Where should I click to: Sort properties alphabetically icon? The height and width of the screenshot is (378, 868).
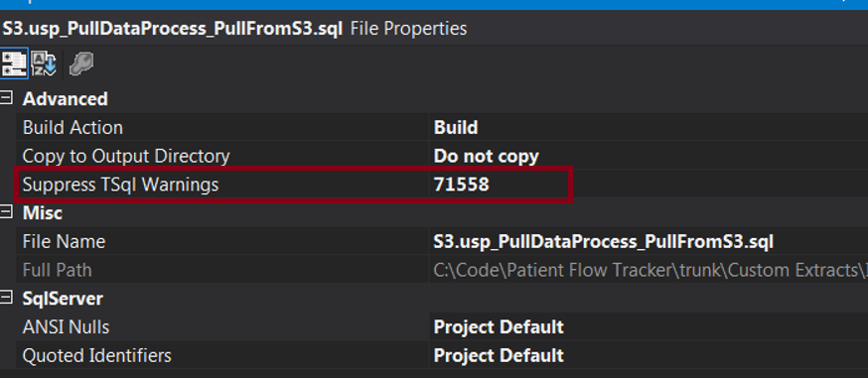click(x=44, y=63)
